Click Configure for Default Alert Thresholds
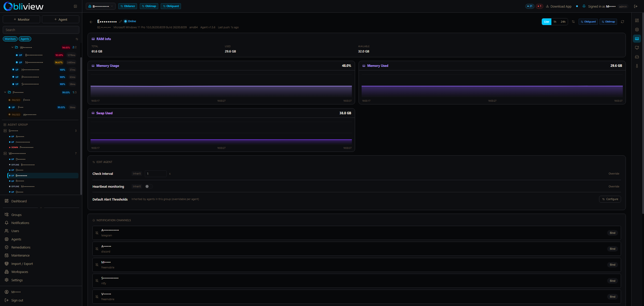 [x=610, y=199]
